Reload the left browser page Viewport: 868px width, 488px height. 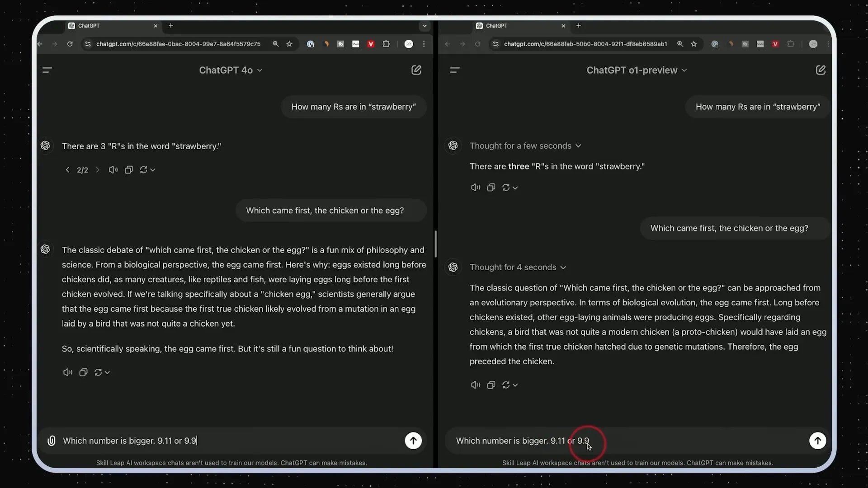coord(70,44)
